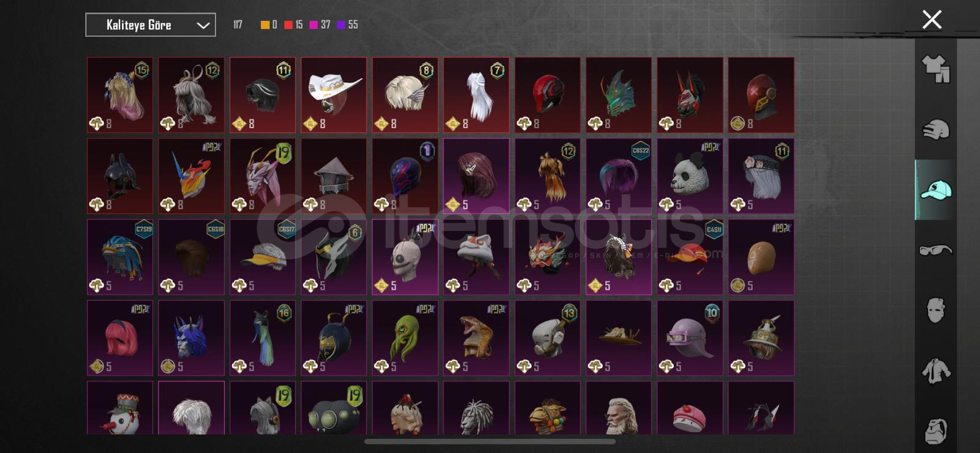
Task: Pick the snowman head item
Action: [x=120, y=408]
